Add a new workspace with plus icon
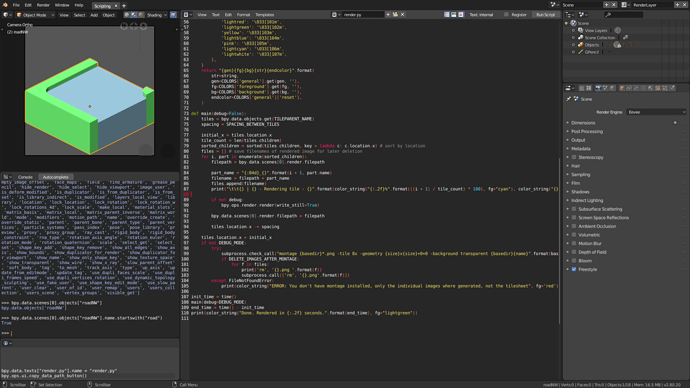This screenshot has height=388, width=690. [124, 6]
